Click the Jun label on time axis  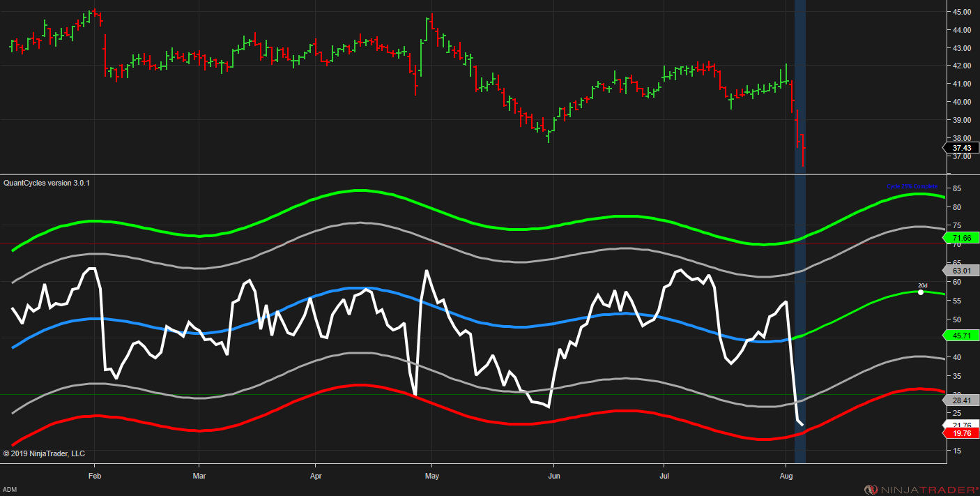click(x=553, y=476)
